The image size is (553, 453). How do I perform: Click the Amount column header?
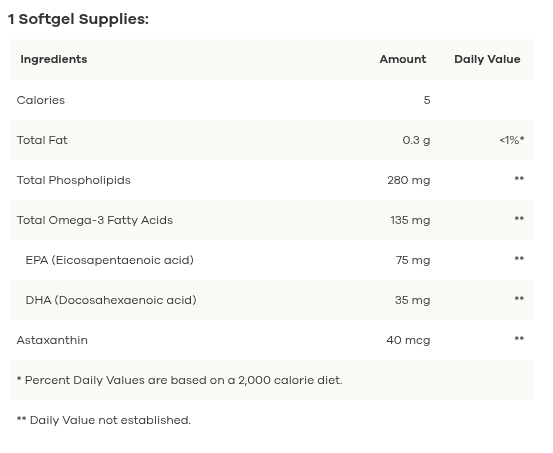point(403,59)
